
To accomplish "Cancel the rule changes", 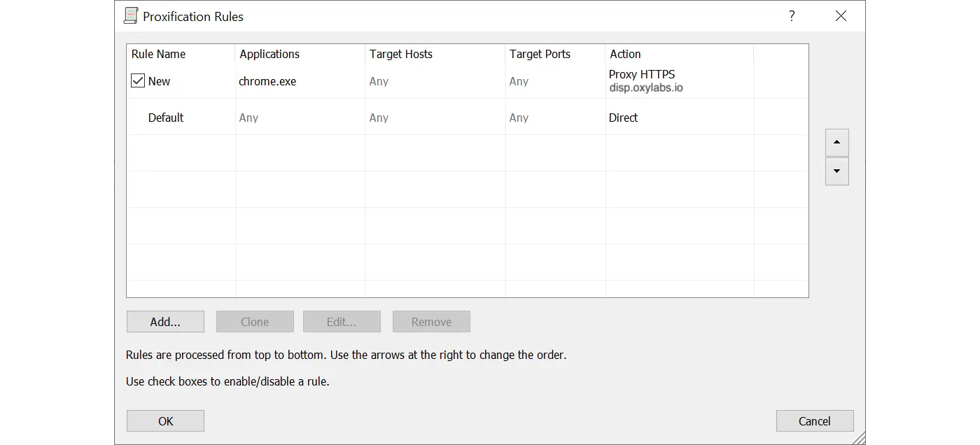I will [814, 421].
